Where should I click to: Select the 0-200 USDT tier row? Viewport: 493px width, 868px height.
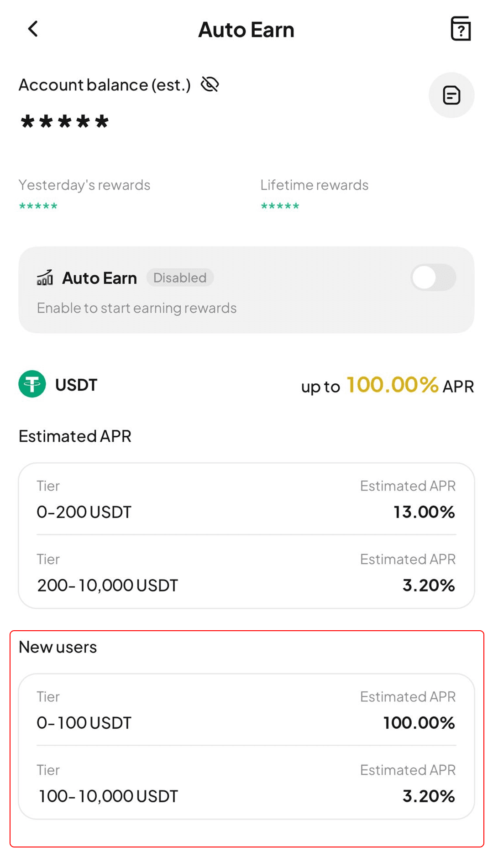click(x=246, y=500)
